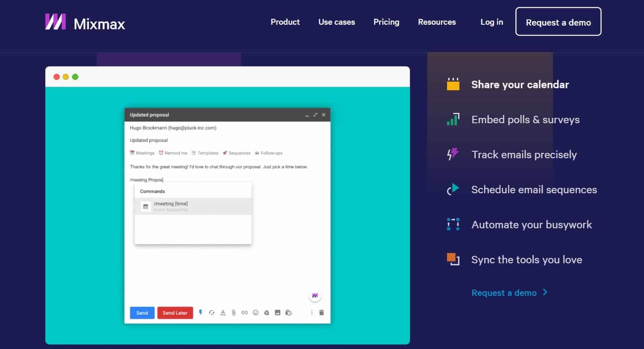Click the lightning bolt tracking icon
This screenshot has height=349, width=644.
point(453,154)
